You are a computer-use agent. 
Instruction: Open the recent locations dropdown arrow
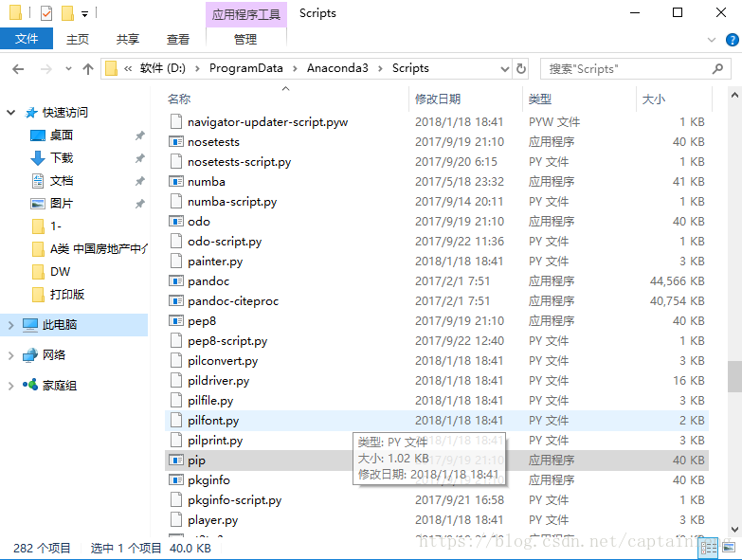[x=68, y=69]
